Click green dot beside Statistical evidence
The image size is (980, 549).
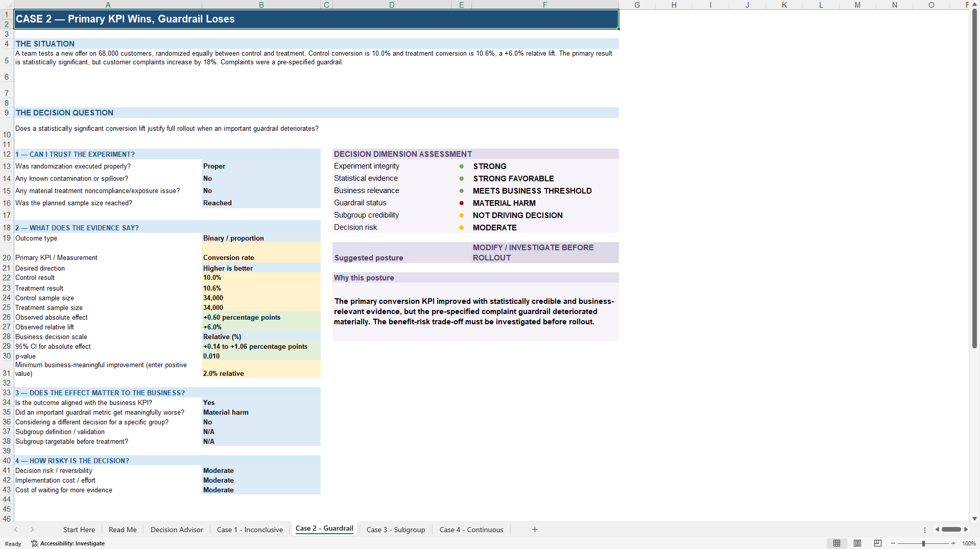click(461, 179)
